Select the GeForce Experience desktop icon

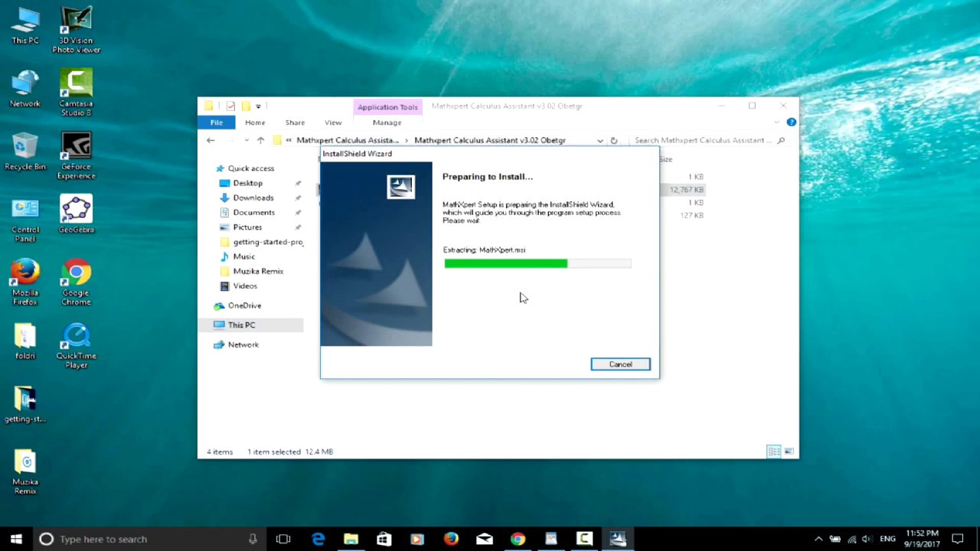(76, 156)
